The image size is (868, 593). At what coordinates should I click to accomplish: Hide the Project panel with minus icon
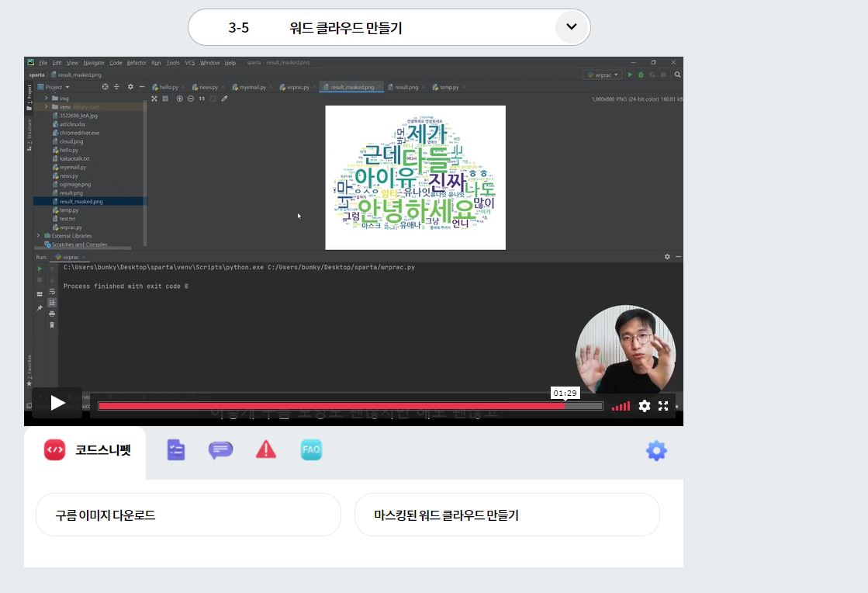coord(142,86)
